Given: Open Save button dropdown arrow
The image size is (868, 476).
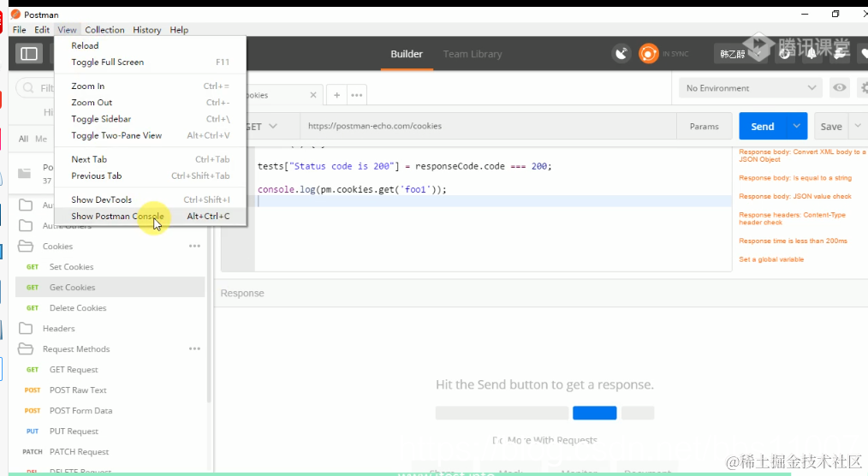Looking at the screenshot, I should pyautogui.click(x=858, y=126).
